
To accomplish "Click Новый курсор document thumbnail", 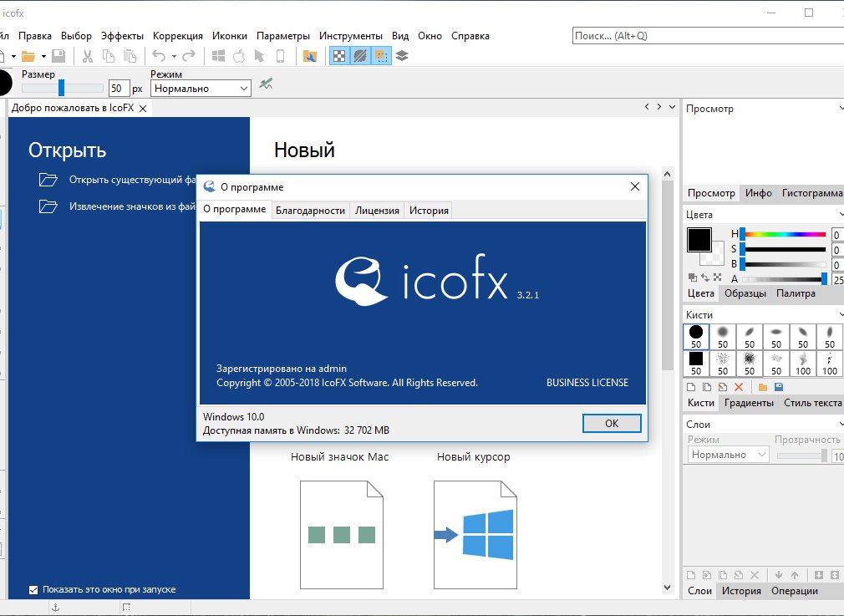I will [475, 535].
